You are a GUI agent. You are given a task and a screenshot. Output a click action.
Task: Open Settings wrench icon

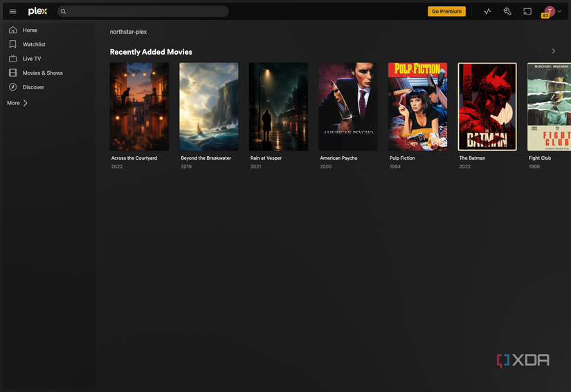pos(507,11)
